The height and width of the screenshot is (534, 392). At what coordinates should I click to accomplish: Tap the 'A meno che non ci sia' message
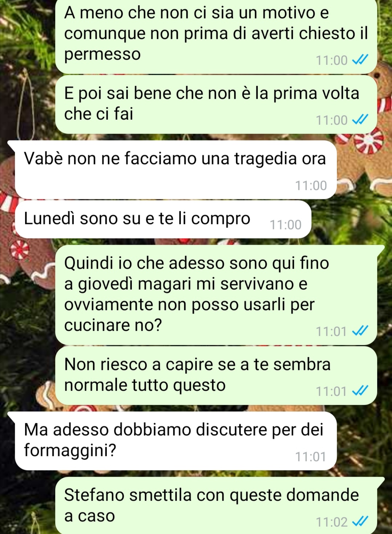pos(216,36)
